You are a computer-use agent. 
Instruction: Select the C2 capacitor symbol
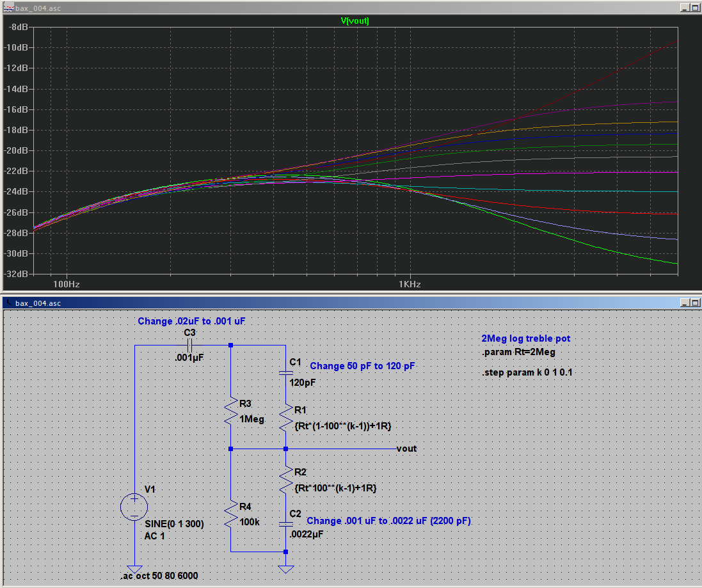pyautogui.click(x=285, y=524)
